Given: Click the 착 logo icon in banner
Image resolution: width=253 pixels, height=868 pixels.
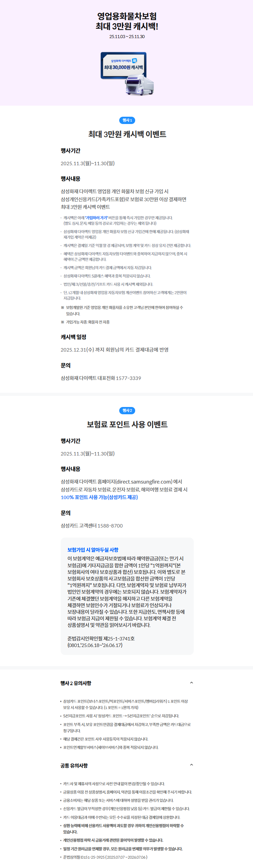Looking at the screenshot, I should tap(134, 61).
